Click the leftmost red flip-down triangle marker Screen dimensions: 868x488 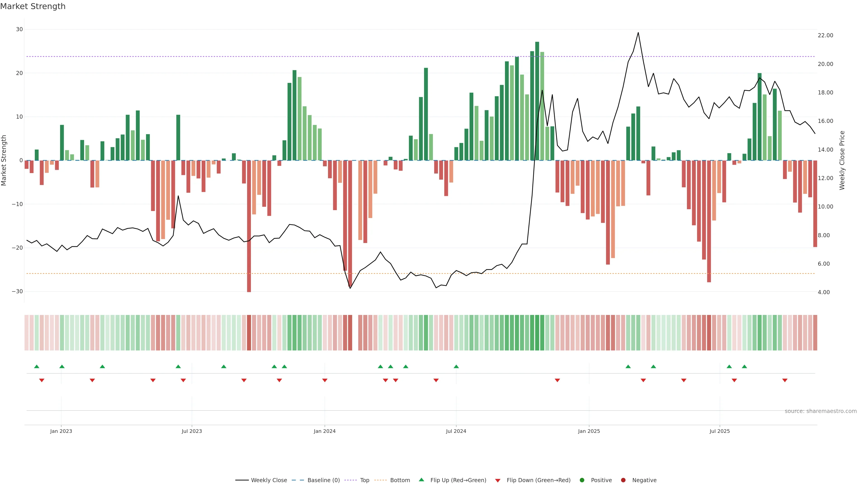pyautogui.click(x=42, y=380)
